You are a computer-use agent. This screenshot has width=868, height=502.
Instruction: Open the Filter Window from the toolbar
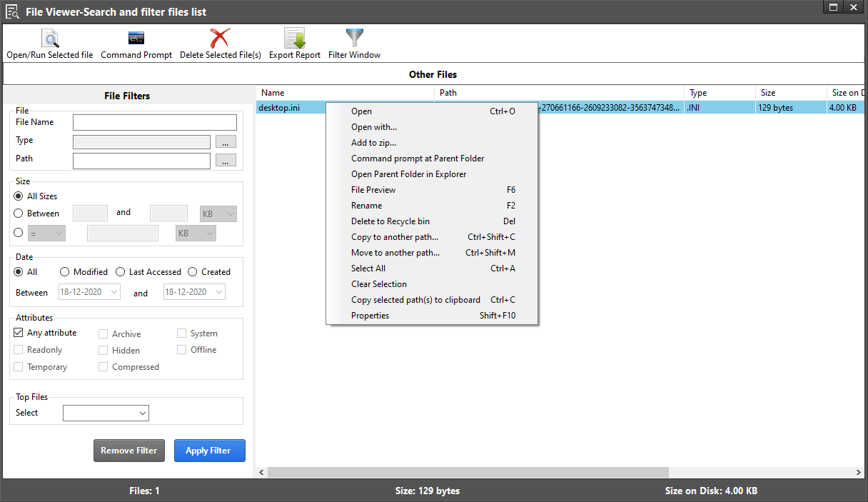(354, 39)
